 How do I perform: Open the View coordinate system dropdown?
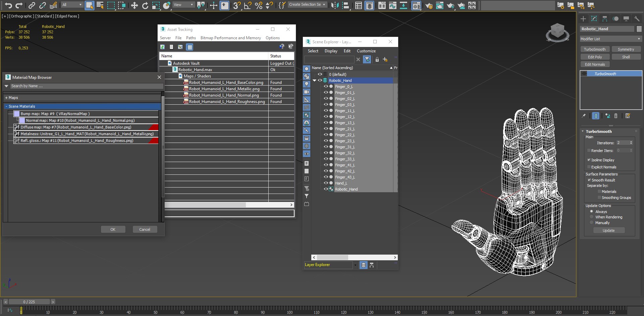183,5
